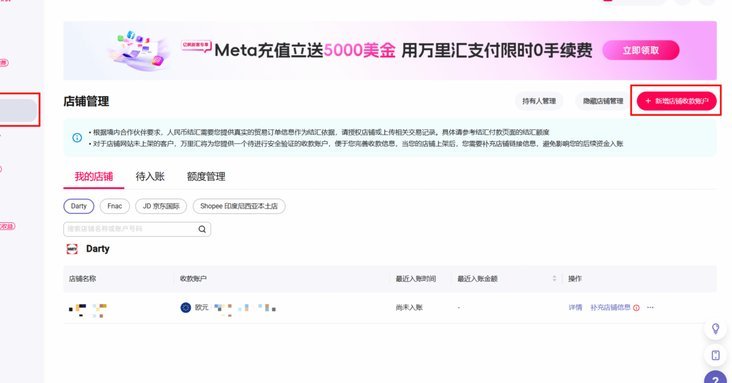Click the 最近入账时间 column header
732x383 pixels.
pyautogui.click(x=416, y=279)
